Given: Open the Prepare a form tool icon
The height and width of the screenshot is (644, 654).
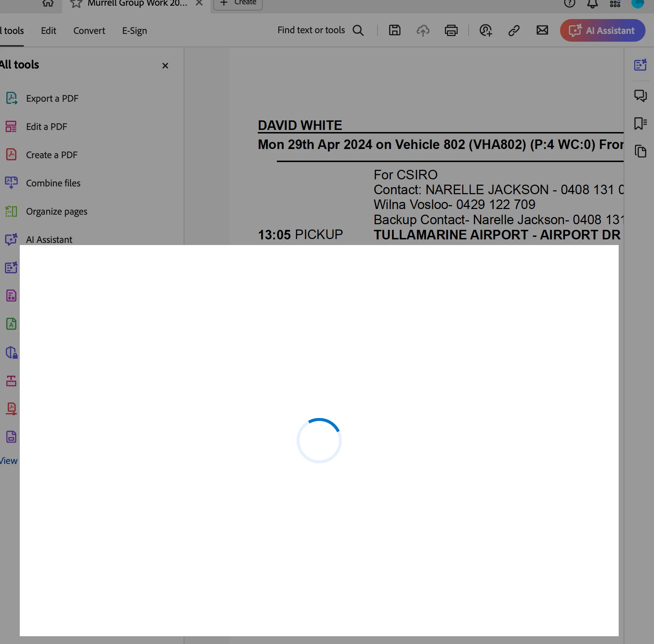Looking at the screenshot, I should pyautogui.click(x=11, y=437).
